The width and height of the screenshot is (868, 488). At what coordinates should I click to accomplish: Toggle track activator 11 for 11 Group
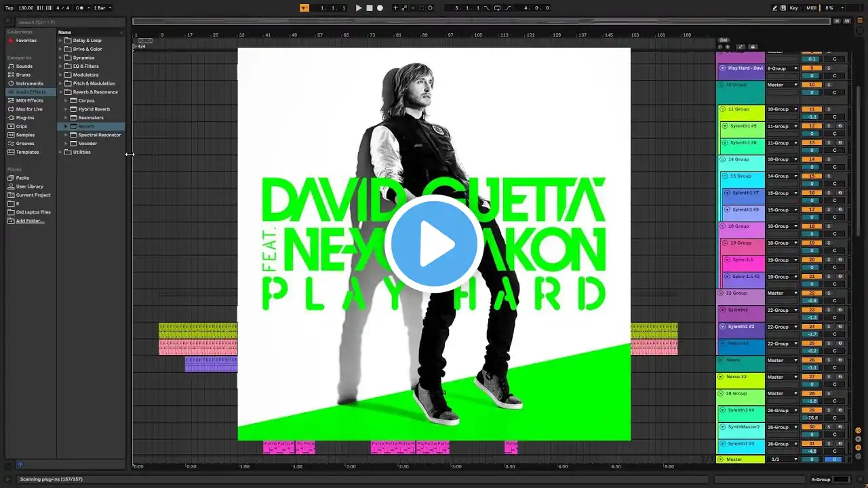tap(811, 109)
